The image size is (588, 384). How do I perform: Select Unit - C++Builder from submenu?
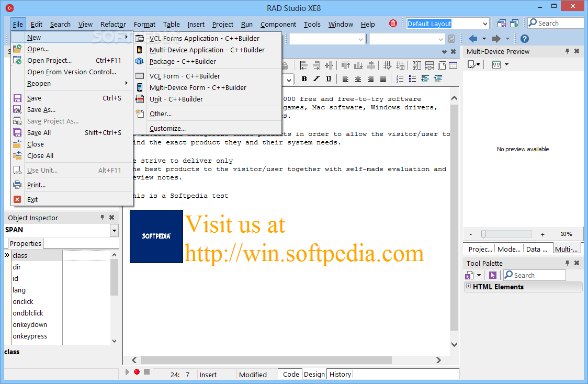click(x=208, y=99)
